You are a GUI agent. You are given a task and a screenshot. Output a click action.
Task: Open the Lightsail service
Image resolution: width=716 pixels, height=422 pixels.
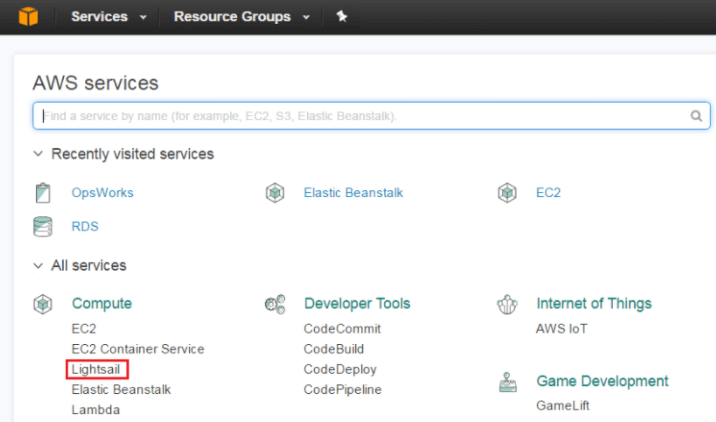click(x=96, y=369)
